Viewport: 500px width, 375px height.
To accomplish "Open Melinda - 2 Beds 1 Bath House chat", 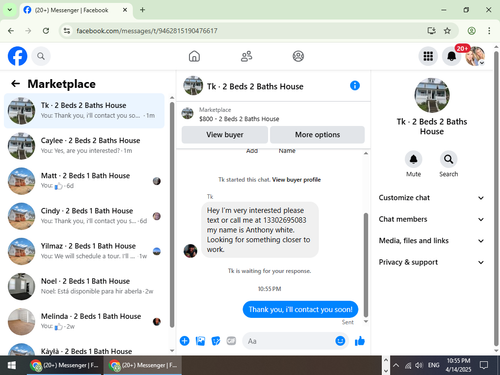I will pos(84,321).
